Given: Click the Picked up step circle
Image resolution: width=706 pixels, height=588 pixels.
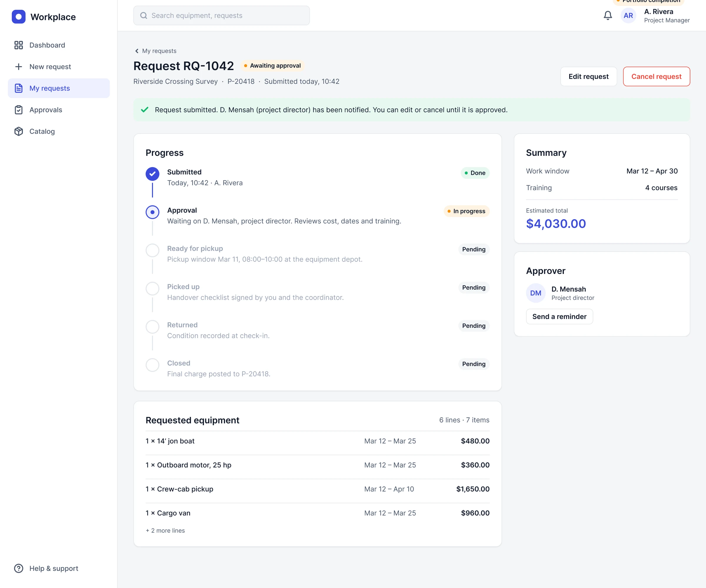Looking at the screenshot, I should (x=152, y=289).
